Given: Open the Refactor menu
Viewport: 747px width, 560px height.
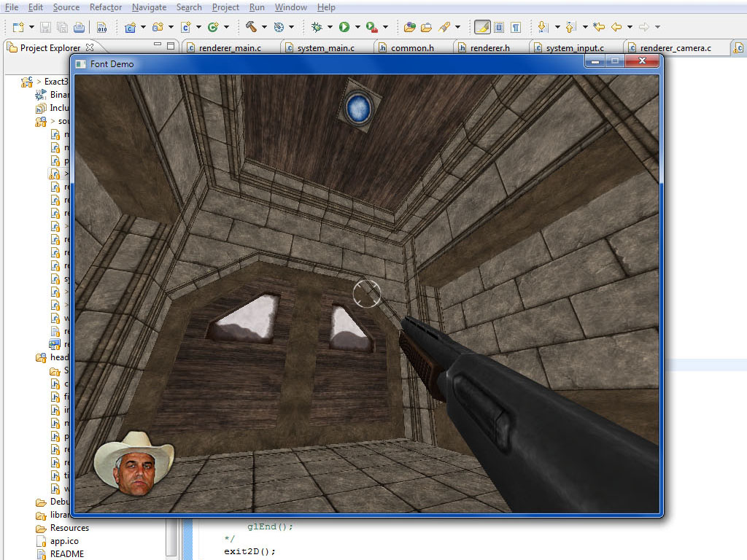Looking at the screenshot, I should (106, 7).
